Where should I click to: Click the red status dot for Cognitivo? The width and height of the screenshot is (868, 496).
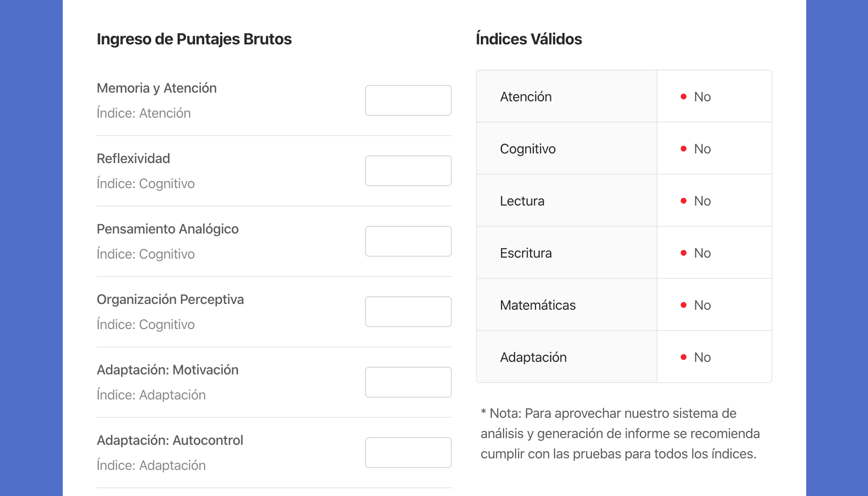[x=684, y=149]
